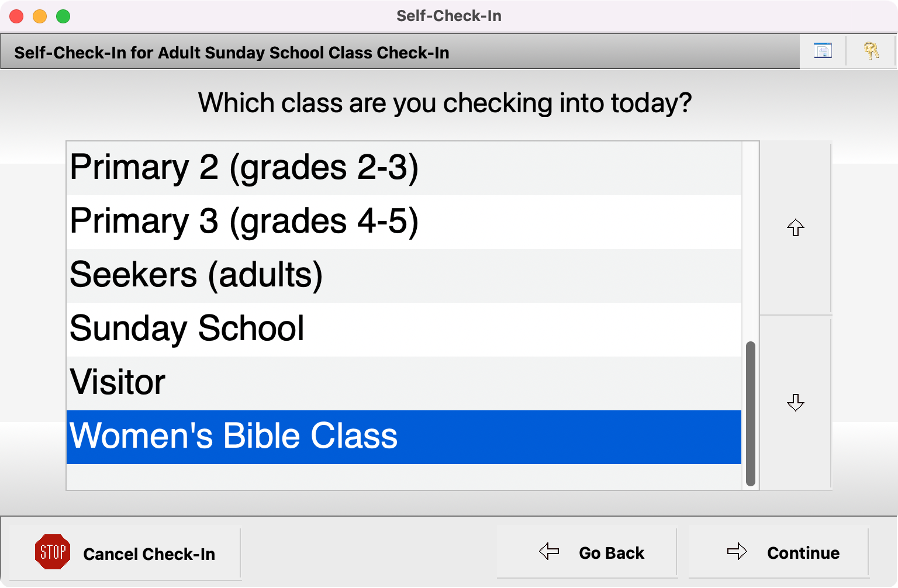This screenshot has width=898, height=588.
Task: Click the red STOP sign icon
Action: point(53,552)
